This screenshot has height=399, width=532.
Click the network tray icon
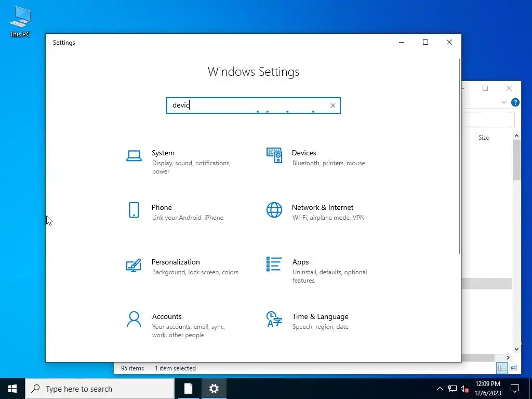pyautogui.click(x=453, y=389)
